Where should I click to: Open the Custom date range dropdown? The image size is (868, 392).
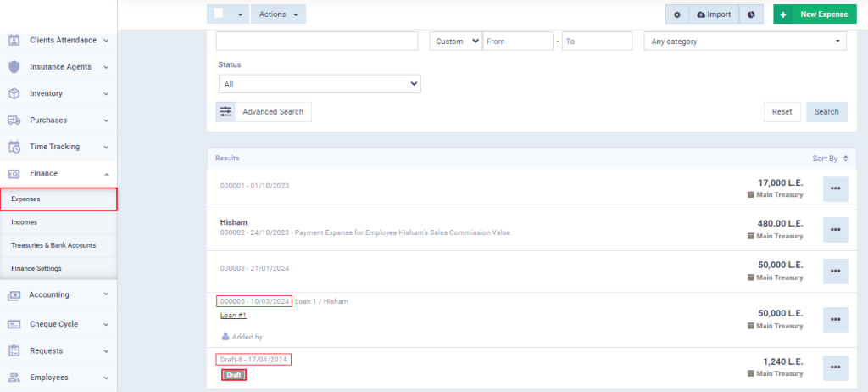pos(455,41)
